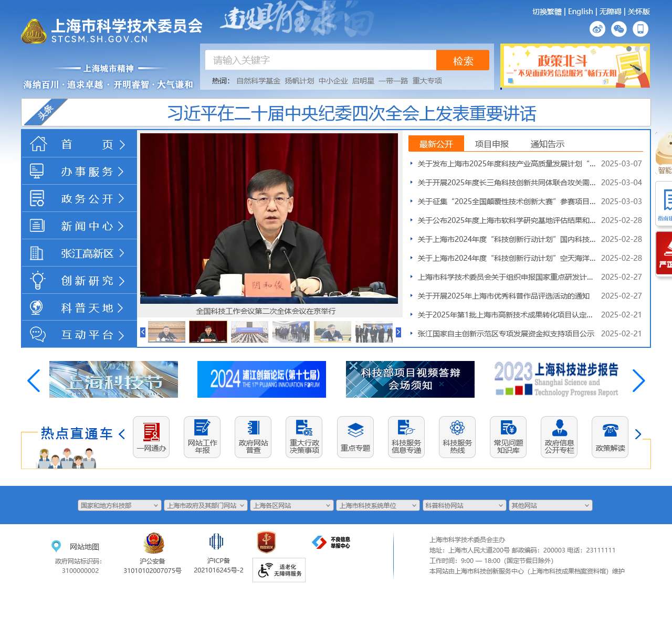Open the 国家和地方科技部 dropdown
This screenshot has width=672, height=627.
(120, 505)
